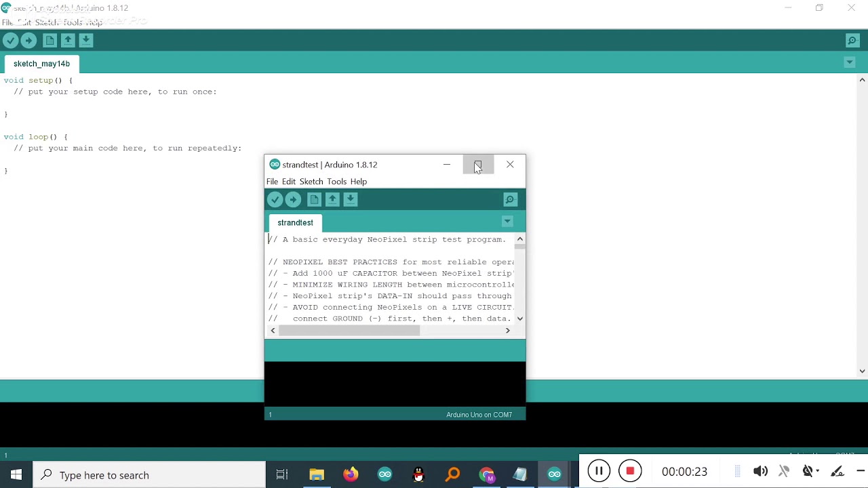Stop the screen recording

[630, 471]
